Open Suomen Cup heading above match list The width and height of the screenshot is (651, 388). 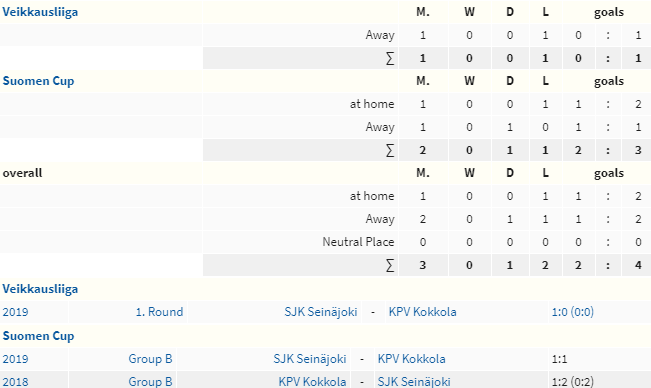[x=38, y=336]
